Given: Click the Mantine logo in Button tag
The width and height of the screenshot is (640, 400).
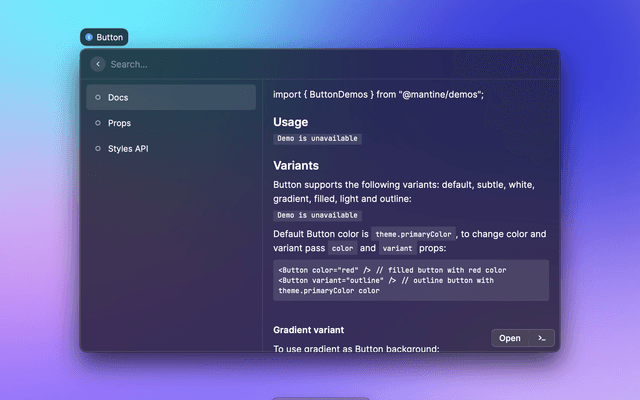Looking at the screenshot, I should coord(89,37).
